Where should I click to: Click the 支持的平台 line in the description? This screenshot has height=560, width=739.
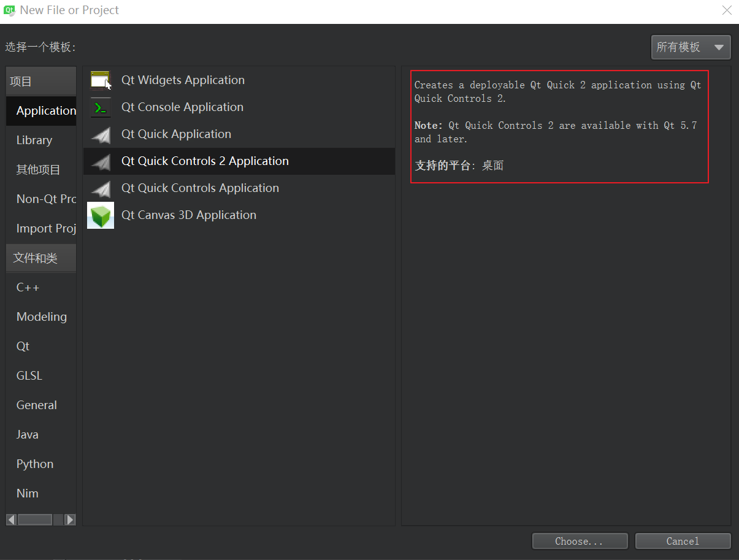click(459, 166)
